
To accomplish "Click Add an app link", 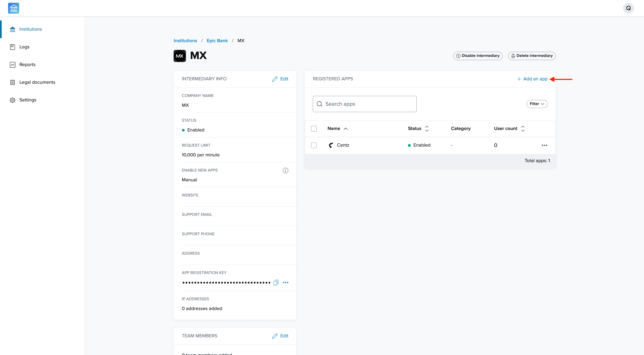I will (x=535, y=79).
